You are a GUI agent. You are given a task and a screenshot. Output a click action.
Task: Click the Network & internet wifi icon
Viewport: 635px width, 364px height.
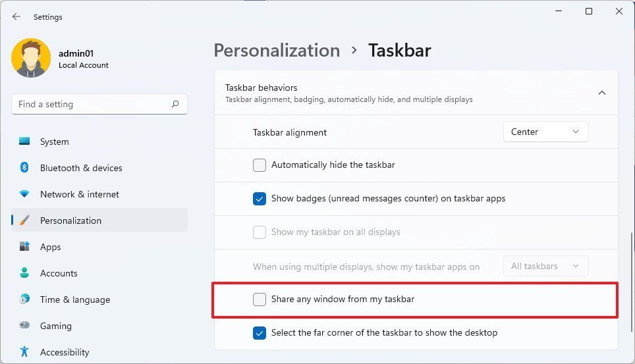point(24,194)
